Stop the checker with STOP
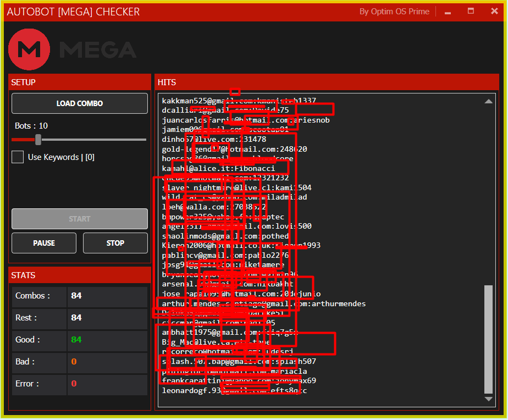508x420 pixels. click(x=115, y=243)
